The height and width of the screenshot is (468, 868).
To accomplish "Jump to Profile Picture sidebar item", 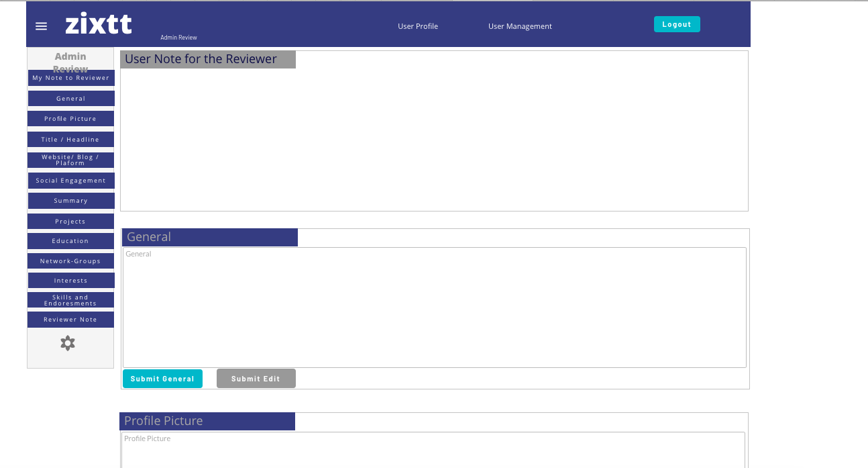I will point(70,119).
